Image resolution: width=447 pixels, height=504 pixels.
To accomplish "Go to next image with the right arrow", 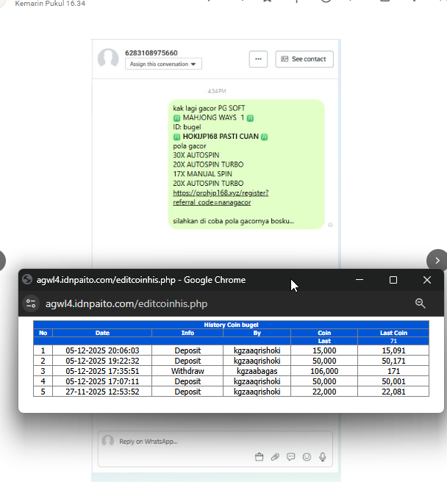I will coord(437,260).
